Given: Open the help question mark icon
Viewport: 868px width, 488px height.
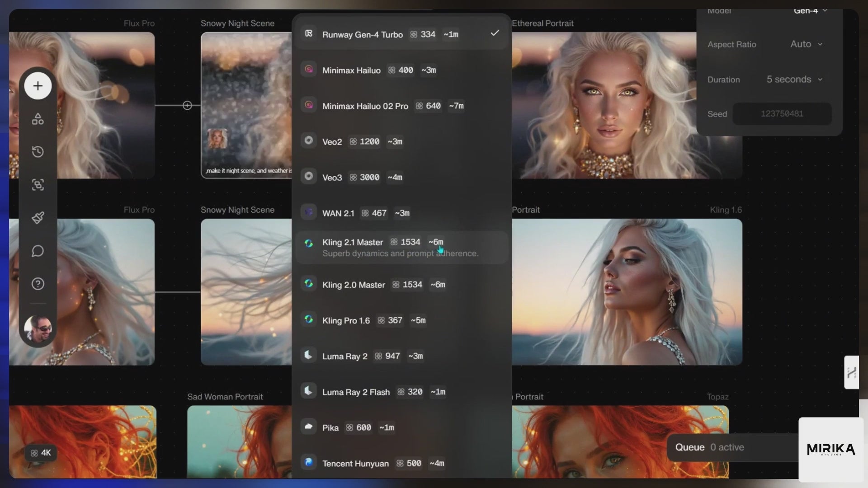Looking at the screenshot, I should (38, 284).
